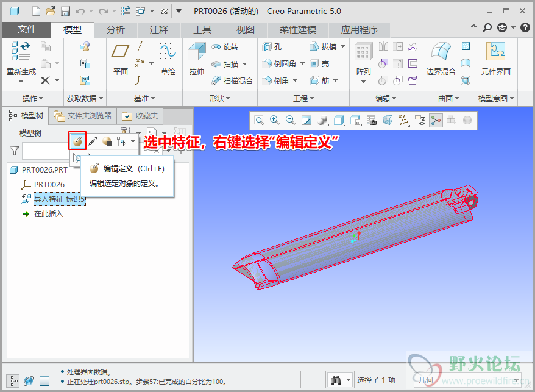Toggle the full screen icon in status bar
The height and width of the screenshot is (392, 535).
coord(44,381)
